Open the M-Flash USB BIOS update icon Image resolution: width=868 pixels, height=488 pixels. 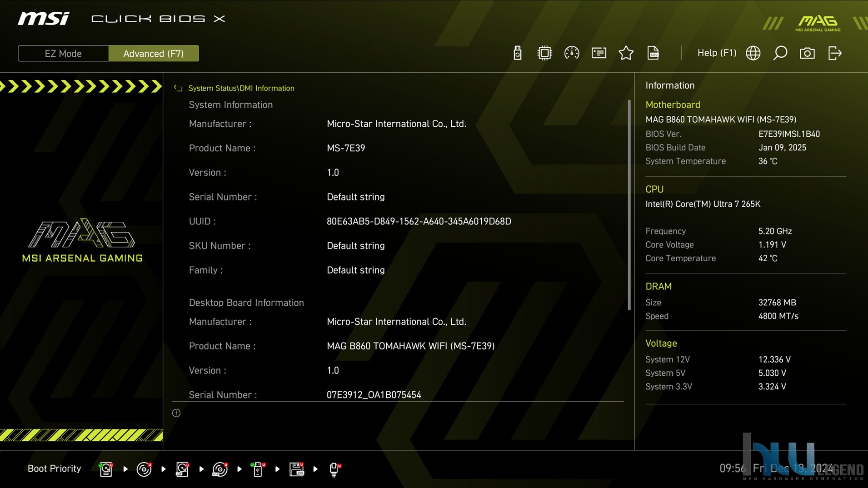pyautogui.click(x=517, y=53)
